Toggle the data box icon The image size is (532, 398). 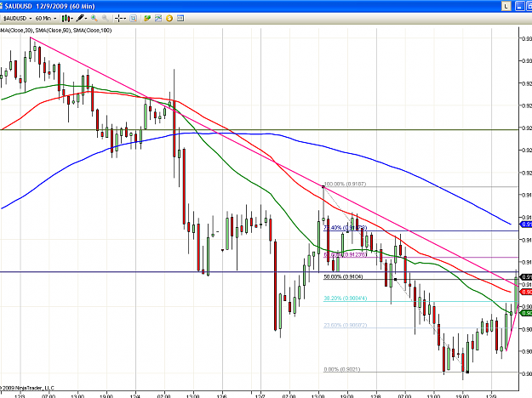point(134,19)
